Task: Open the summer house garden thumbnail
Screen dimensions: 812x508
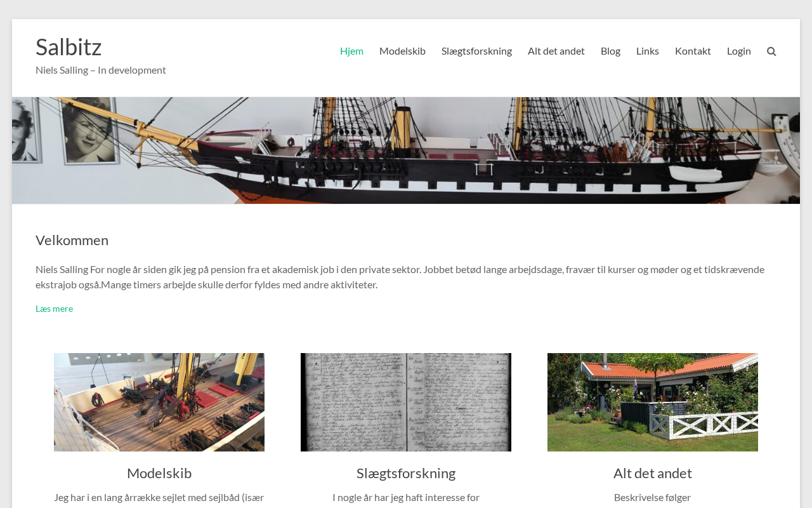Action: 653,403
